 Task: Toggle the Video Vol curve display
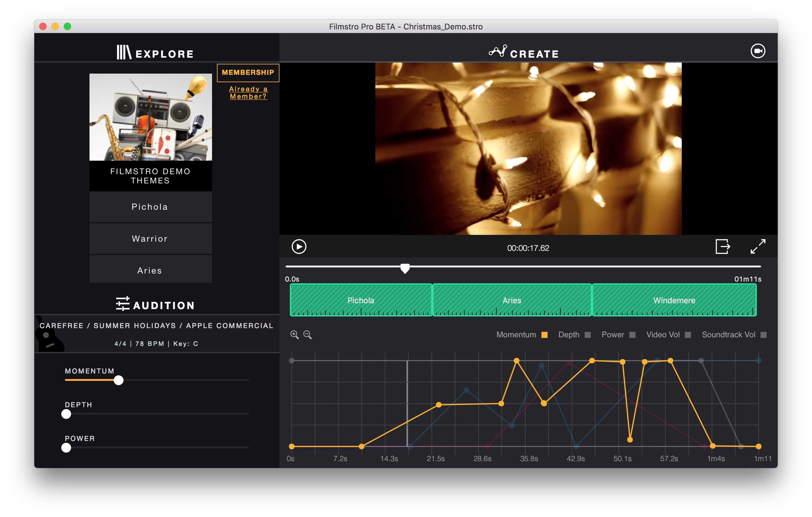pos(687,335)
